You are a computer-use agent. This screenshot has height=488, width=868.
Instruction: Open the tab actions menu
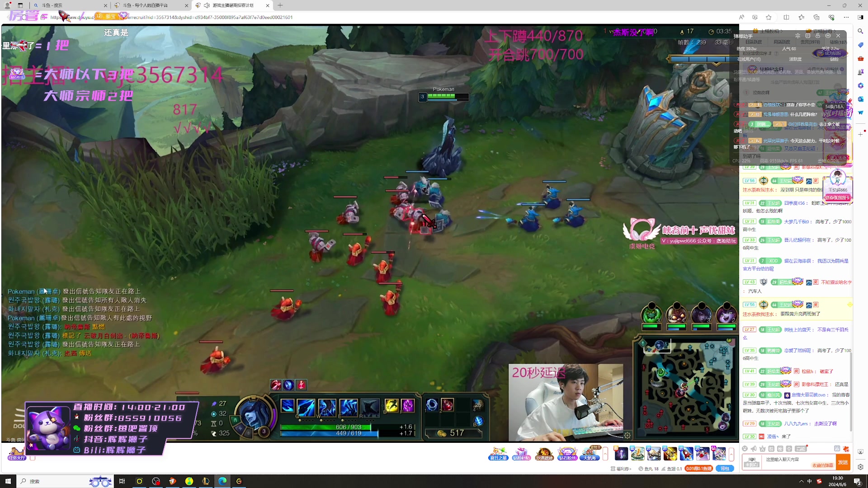pos(20,5)
